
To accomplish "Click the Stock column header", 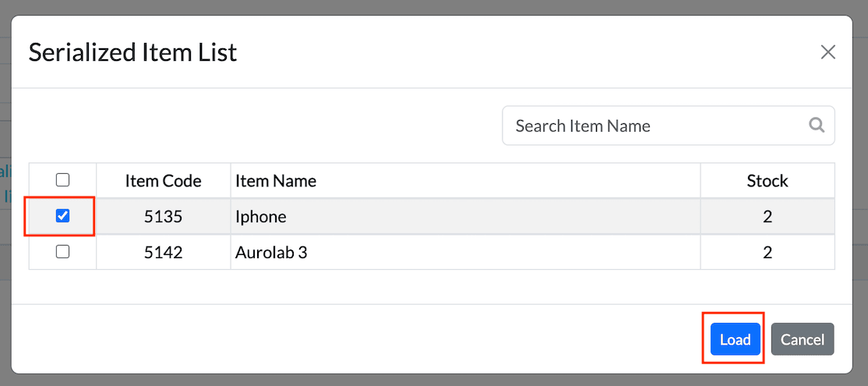I will click(767, 181).
